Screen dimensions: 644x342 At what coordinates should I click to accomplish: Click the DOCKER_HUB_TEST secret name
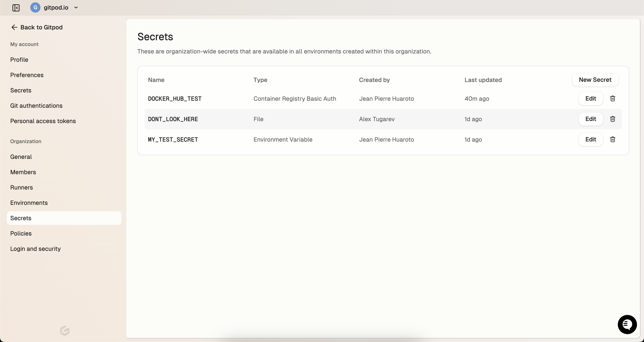[175, 99]
